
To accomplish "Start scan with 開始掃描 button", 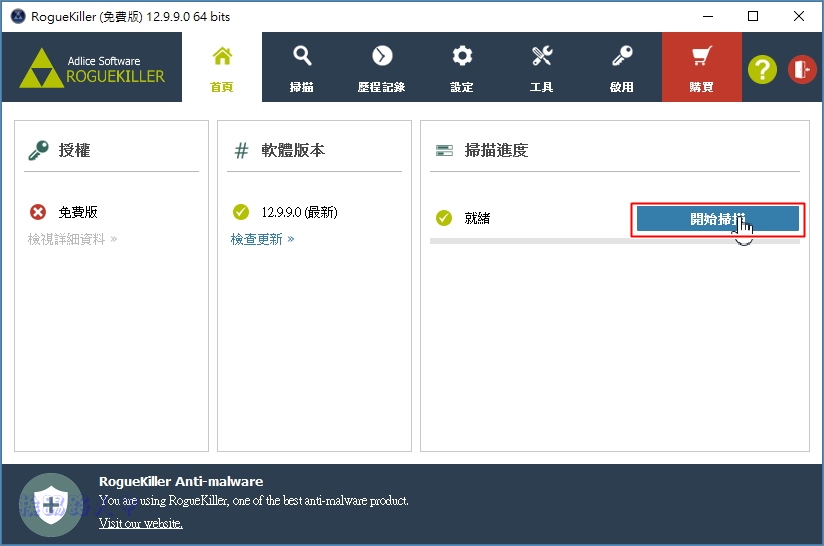I will (717, 219).
